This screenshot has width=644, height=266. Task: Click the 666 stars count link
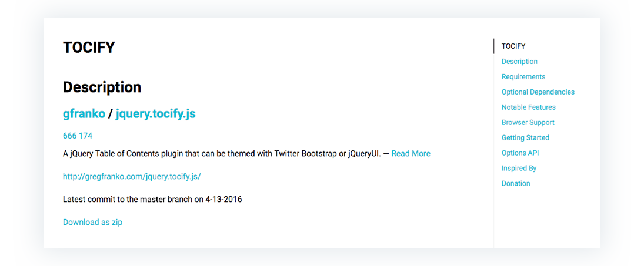70,136
